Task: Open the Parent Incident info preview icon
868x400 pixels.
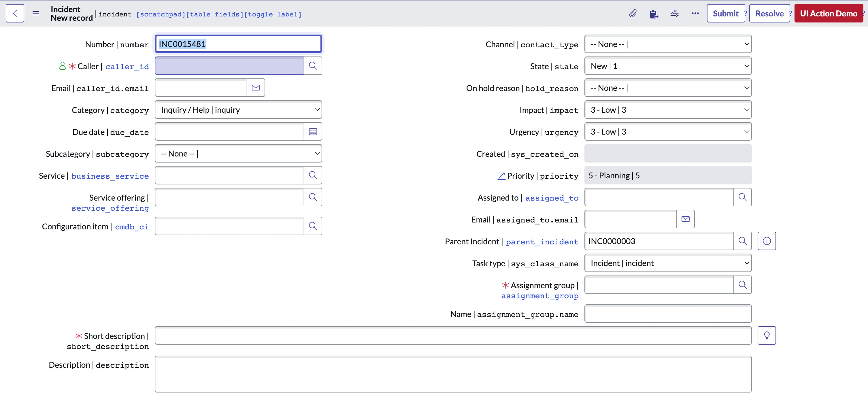Action: point(767,241)
